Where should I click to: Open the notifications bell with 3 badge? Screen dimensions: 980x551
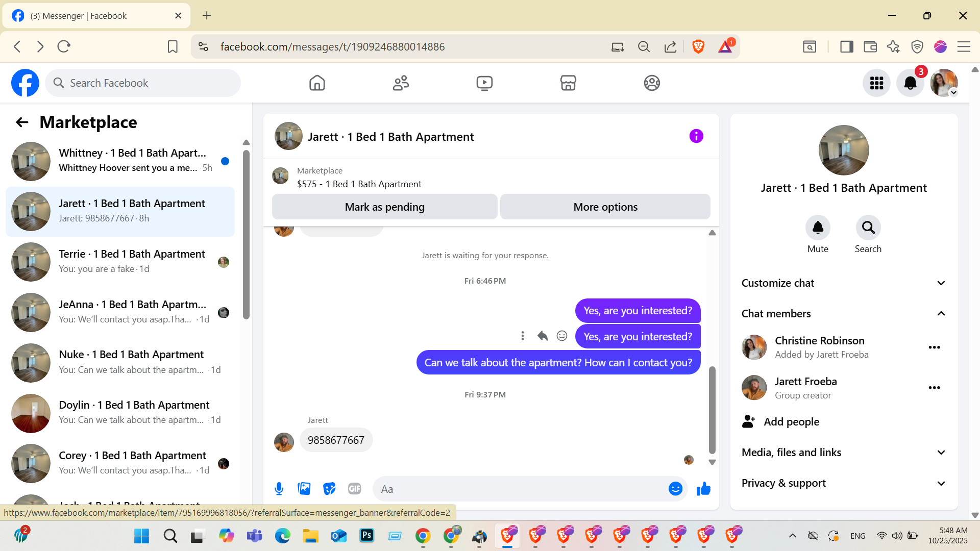click(x=910, y=83)
